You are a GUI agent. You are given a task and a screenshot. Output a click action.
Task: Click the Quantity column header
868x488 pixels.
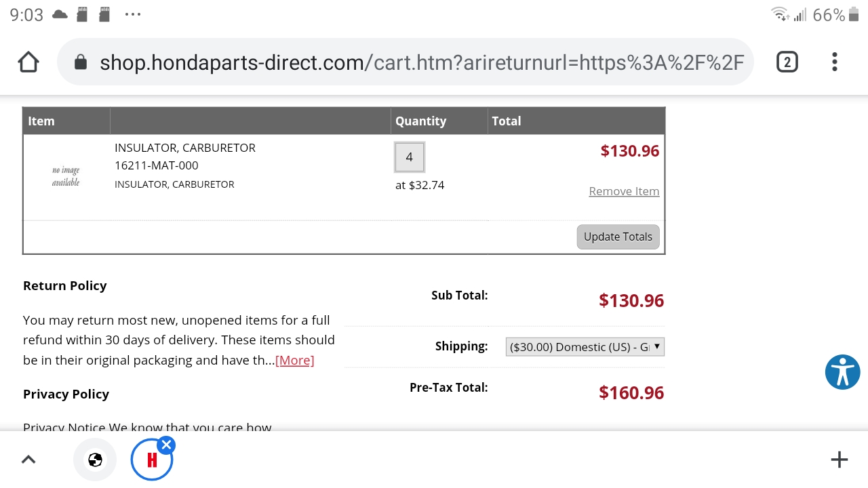coord(420,121)
